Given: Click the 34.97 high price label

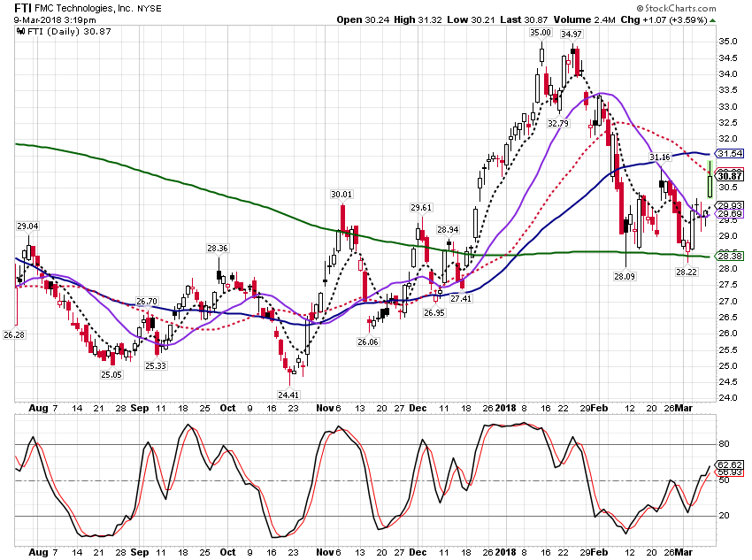Looking at the screenshot, I should (x=572, y=34).
